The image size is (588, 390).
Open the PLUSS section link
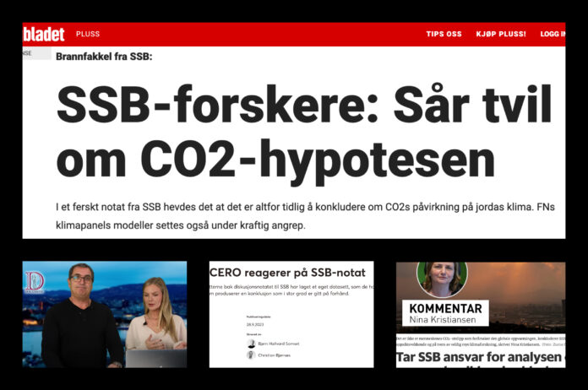point(88,34)
